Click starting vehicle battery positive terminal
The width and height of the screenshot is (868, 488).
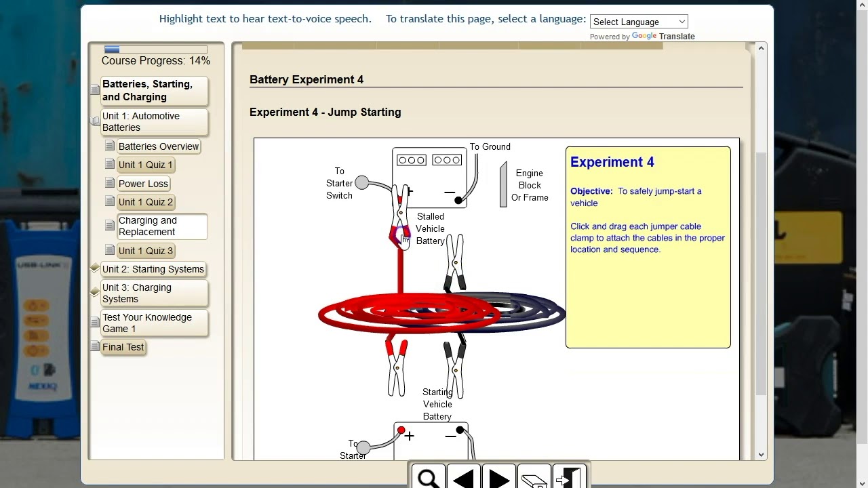point(401,430)
